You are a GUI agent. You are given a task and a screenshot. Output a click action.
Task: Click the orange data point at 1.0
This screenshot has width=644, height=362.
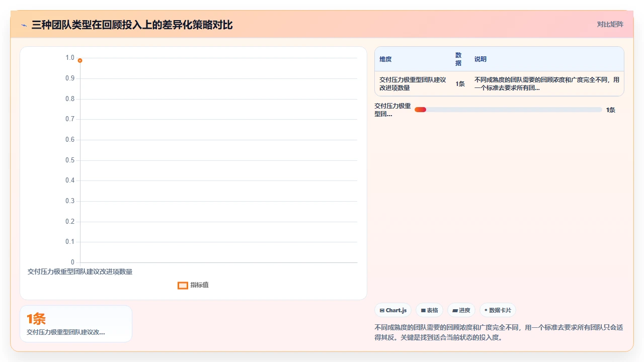pos(80,60)
